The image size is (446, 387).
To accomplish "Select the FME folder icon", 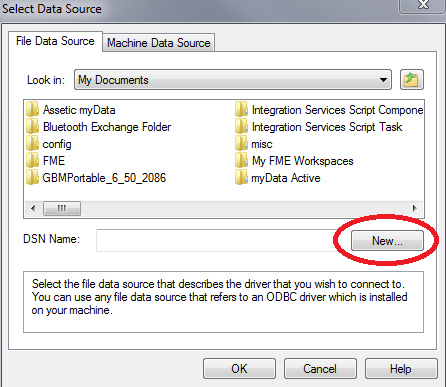I will (33, 161).
